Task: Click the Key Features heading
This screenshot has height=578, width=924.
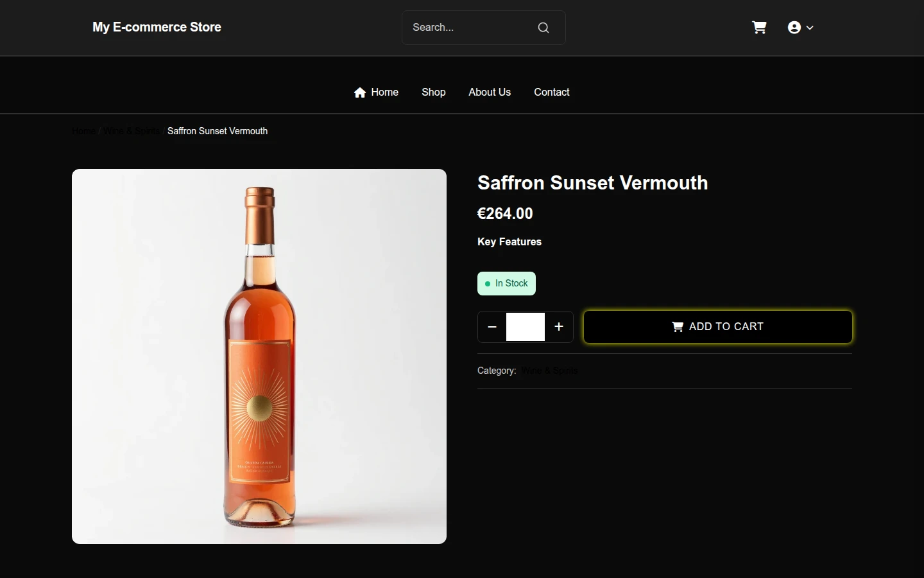Action: 509,242
